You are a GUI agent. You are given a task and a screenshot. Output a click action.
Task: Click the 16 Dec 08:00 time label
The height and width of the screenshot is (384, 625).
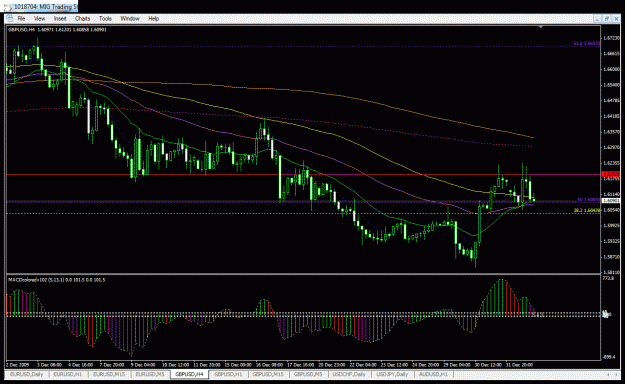(269, 364)
